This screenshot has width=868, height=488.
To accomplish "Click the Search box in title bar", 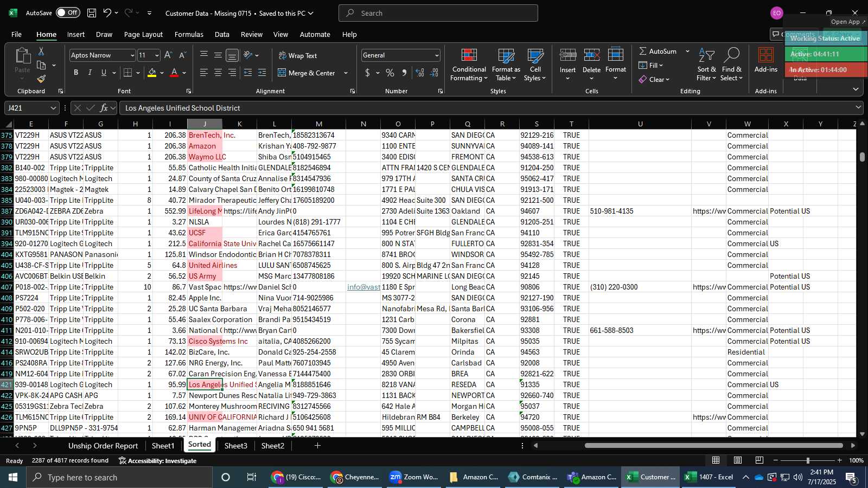I will pyautogui.click(x=438, y=13).
